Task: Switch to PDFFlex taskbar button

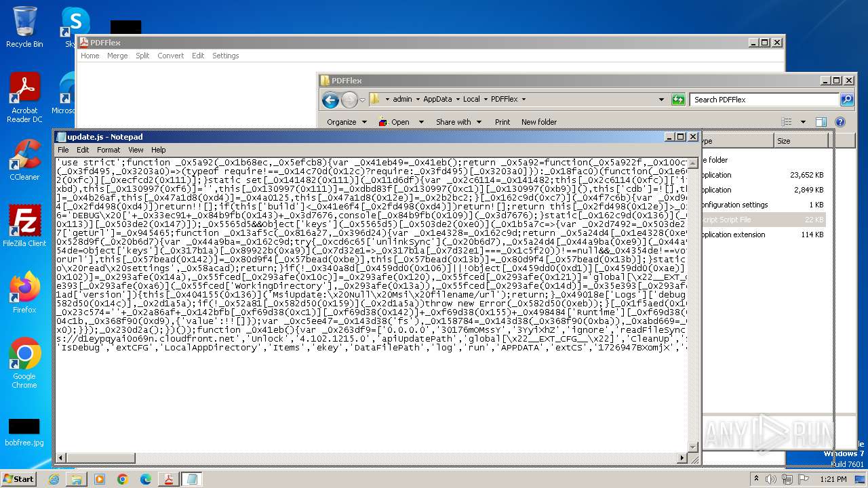Action: (169, 479)
